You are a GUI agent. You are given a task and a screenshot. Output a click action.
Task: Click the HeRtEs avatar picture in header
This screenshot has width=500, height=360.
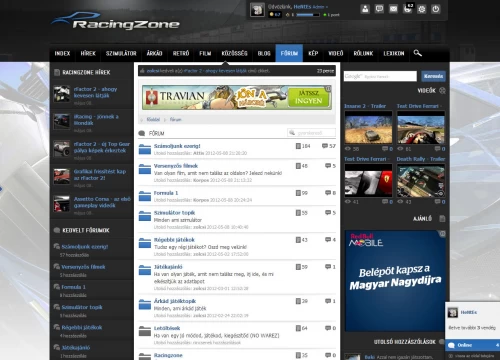(x=257, y=10)
